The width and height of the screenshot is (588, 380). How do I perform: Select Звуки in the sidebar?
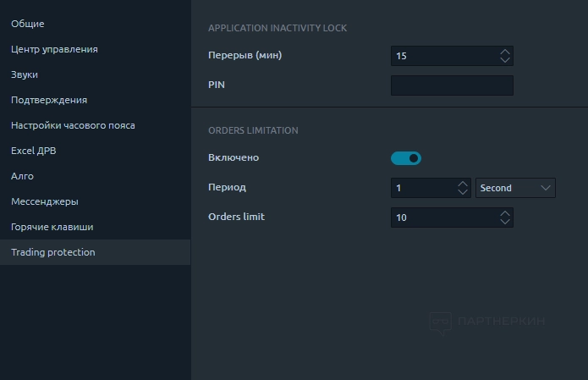25,74
